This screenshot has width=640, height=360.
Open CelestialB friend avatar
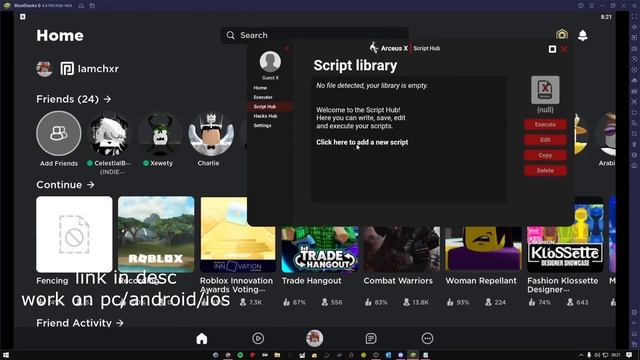[x=109, y=133]
